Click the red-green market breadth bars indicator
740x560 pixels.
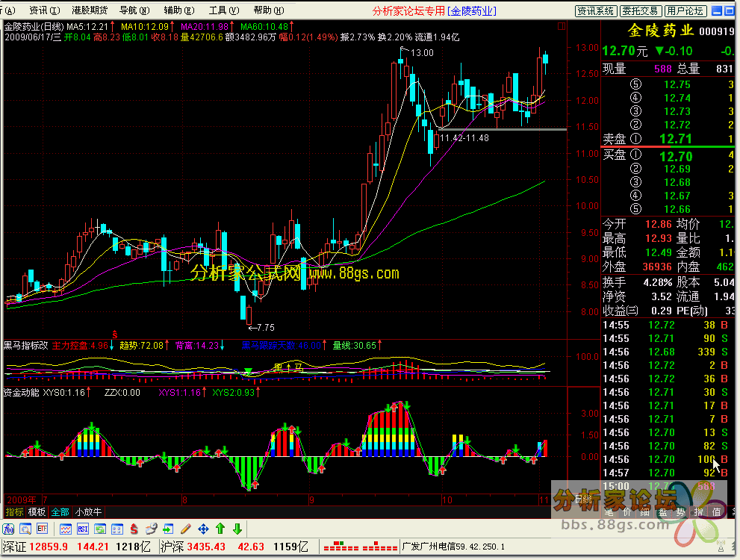pyautogui.click(x=360, y=547)
